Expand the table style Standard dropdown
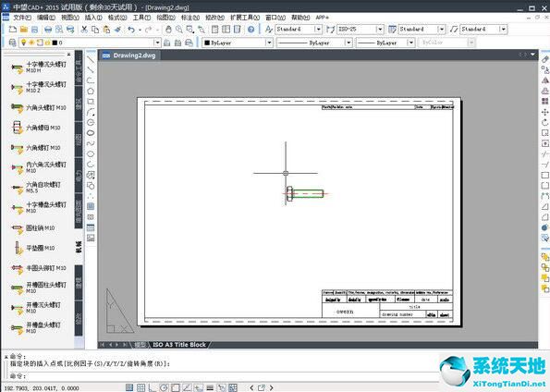The image size is (550, 392). [442, 30]
